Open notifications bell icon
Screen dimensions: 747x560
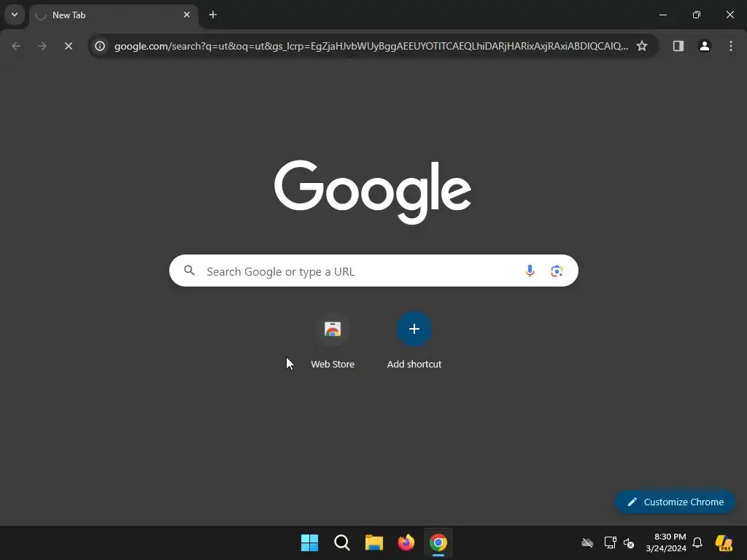point(697,542)
